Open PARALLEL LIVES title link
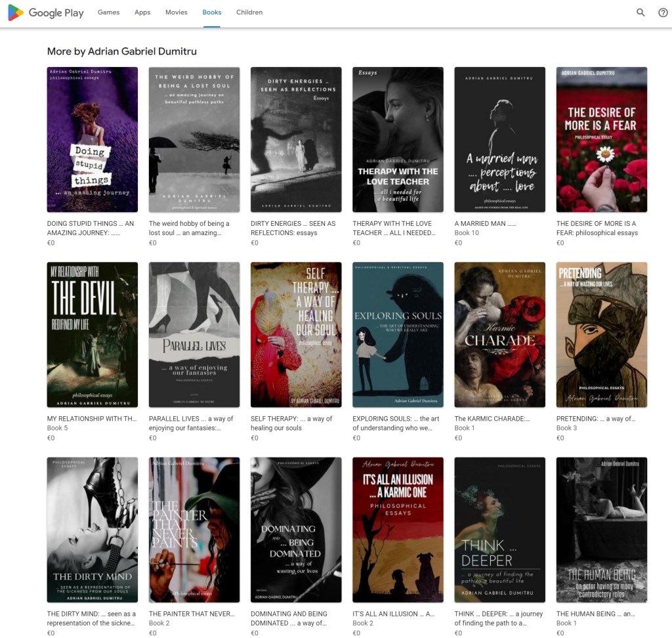 [191, 423]
